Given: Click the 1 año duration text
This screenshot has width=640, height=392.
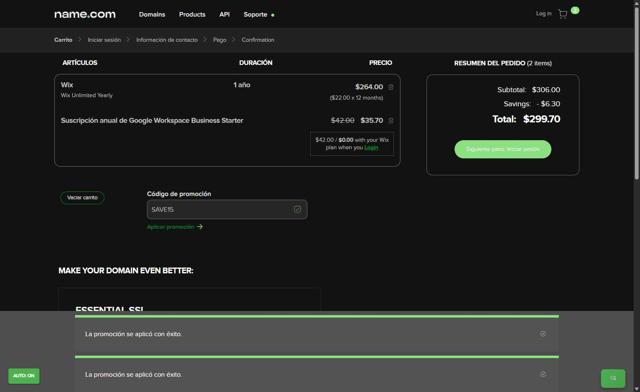Looking at the screenshot, I should (x=242, y=85).
